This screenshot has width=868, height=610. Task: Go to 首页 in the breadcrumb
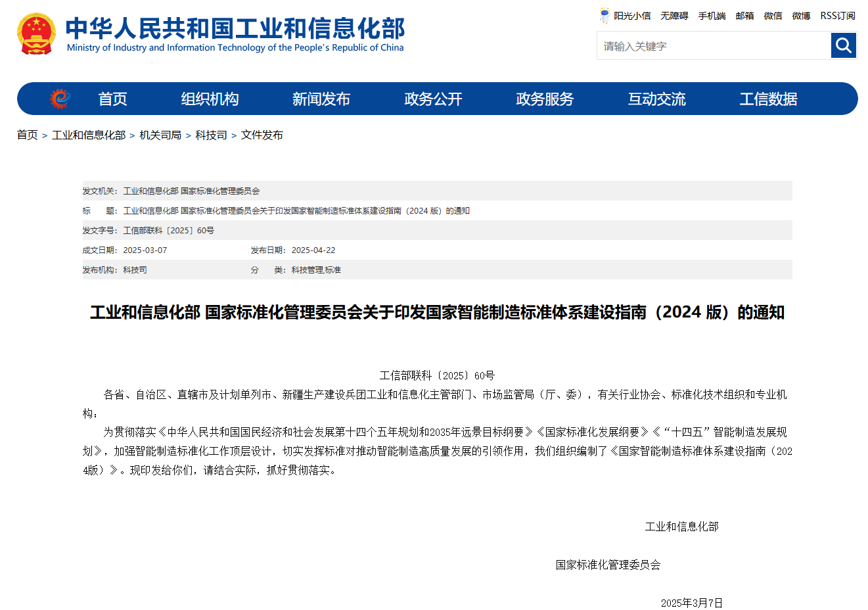point(28,135)
